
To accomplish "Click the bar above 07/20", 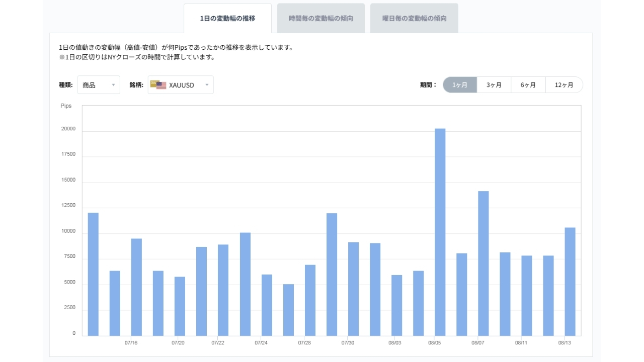I will pyautogui.click(x=180, y=306).
